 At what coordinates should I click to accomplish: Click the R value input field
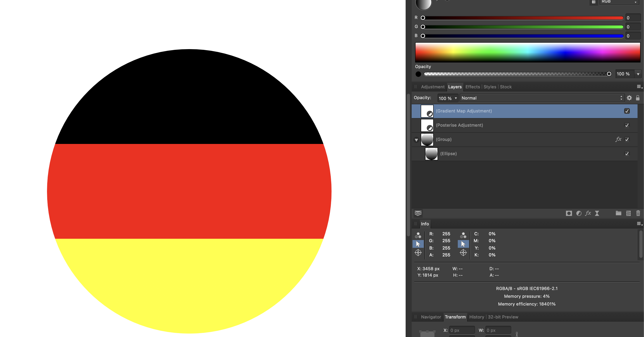tap(633, 18)
